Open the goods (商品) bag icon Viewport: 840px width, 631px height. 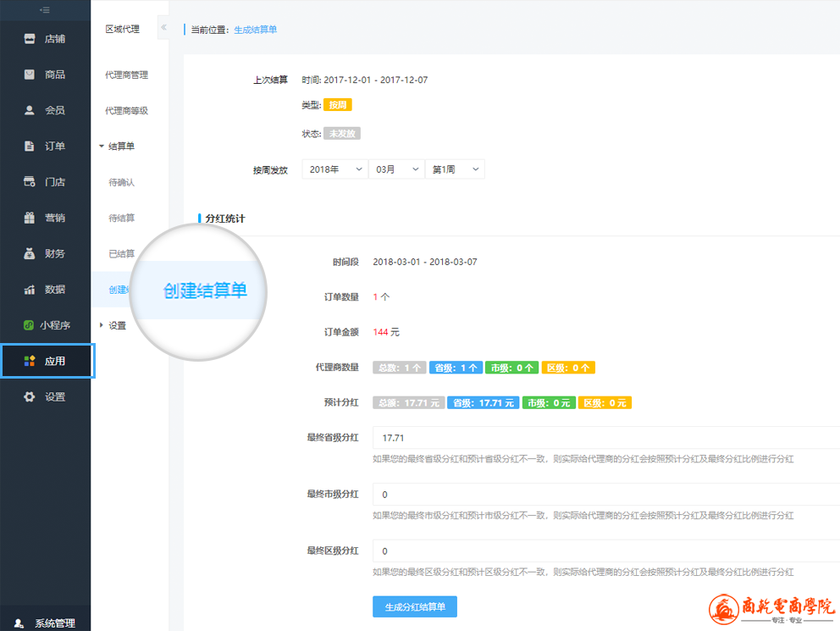30,75
